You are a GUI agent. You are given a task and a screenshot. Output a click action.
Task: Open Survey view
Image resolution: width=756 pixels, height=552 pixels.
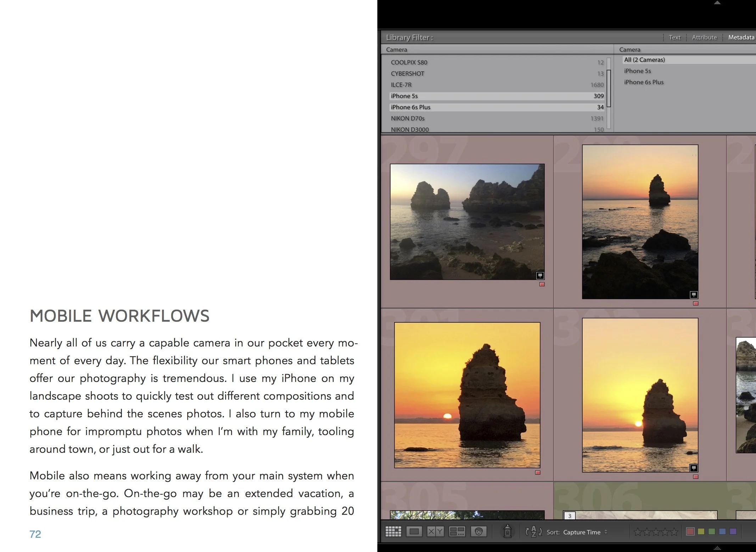pyautogui.click(x=457, y=531)
